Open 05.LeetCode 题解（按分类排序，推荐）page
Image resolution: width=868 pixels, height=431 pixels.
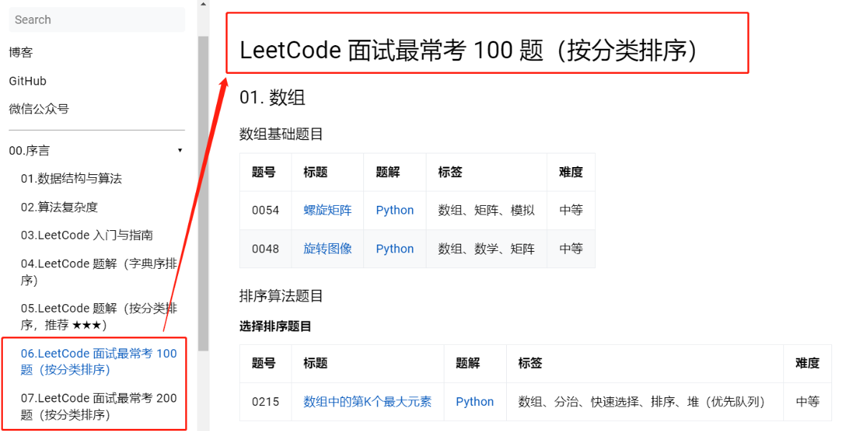99,316
